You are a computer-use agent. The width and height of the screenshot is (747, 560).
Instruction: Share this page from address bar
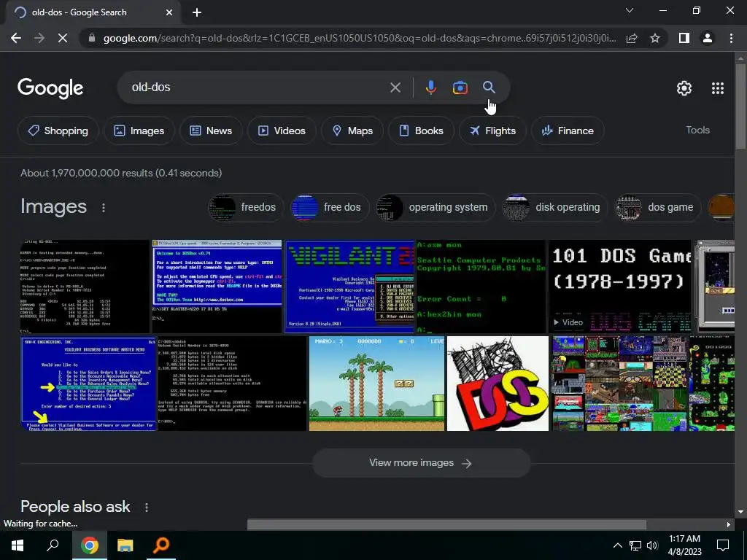[x=632, y=38]
